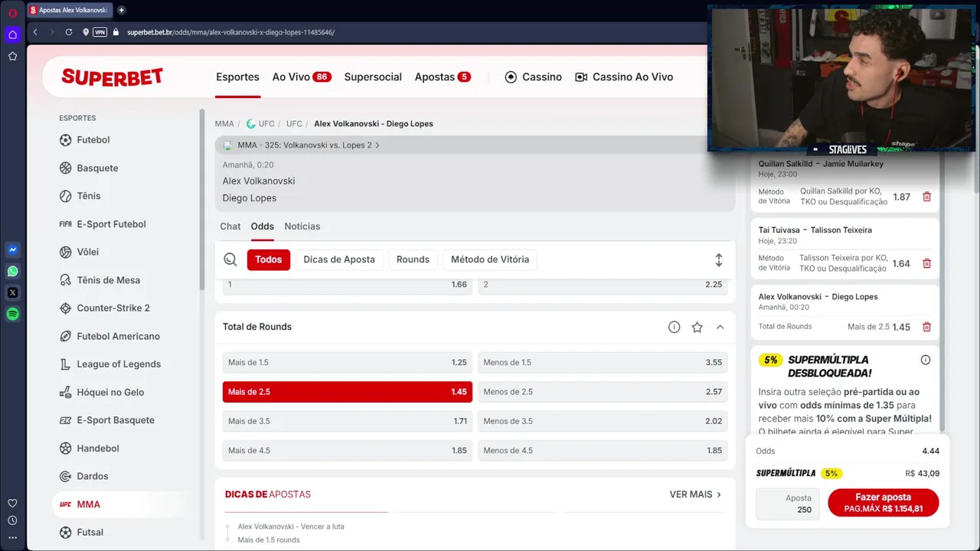This screenshot has width=980, height=551.
Task: Select fighter 1 winner odds 1.66
Action: [348, 284]
